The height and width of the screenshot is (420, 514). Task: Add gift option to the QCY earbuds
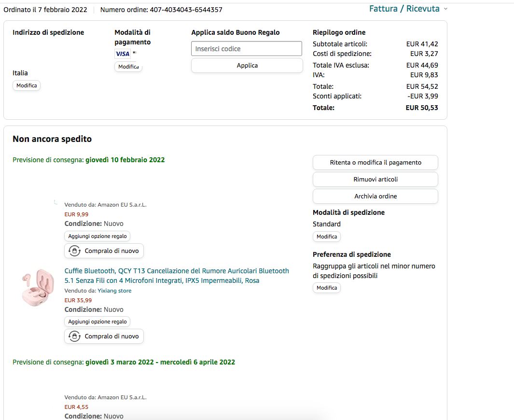coord(97,322)
